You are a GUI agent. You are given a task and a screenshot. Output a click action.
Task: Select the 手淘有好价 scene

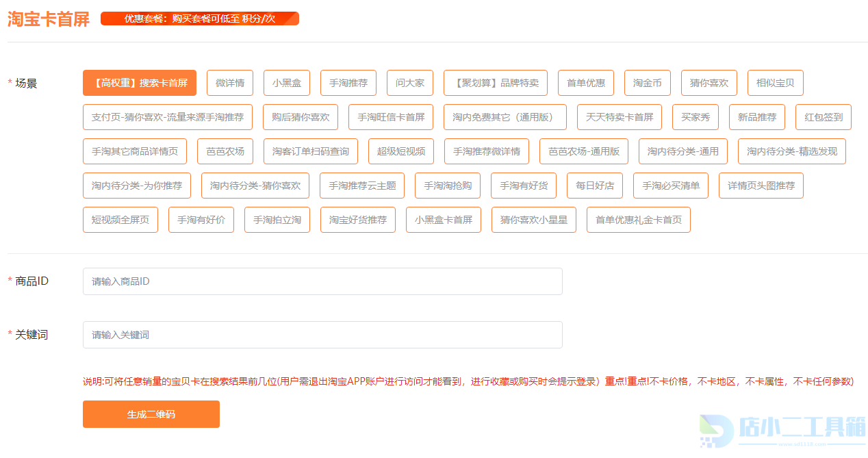[x=201, y=220]
